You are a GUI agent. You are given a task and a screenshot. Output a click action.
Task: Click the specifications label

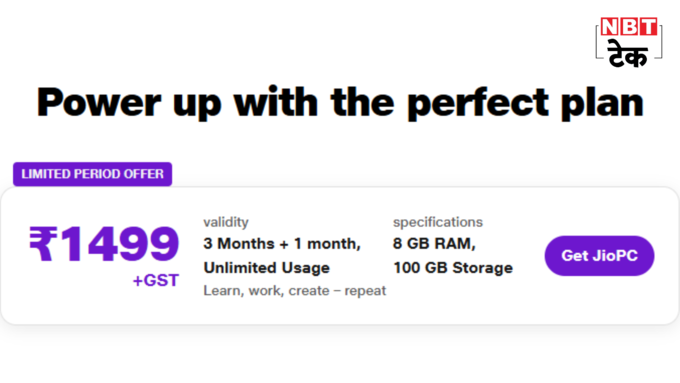[438, 222]
